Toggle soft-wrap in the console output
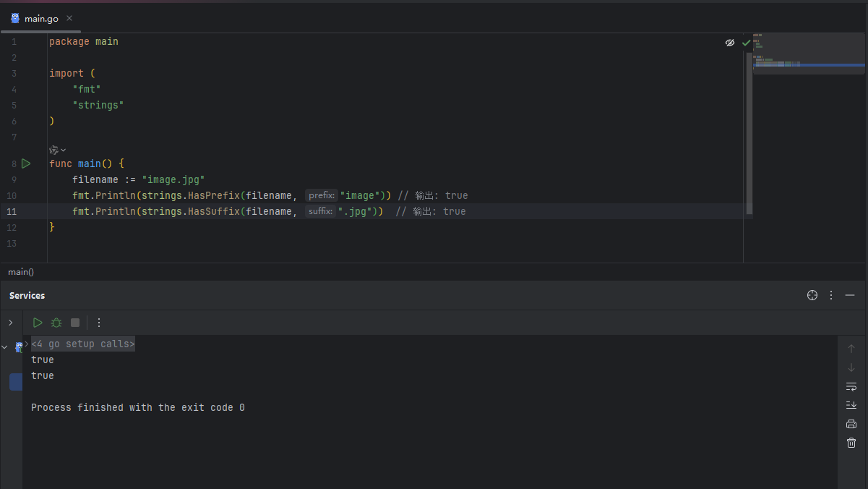The image size is (868, 489). click(851, 386)
